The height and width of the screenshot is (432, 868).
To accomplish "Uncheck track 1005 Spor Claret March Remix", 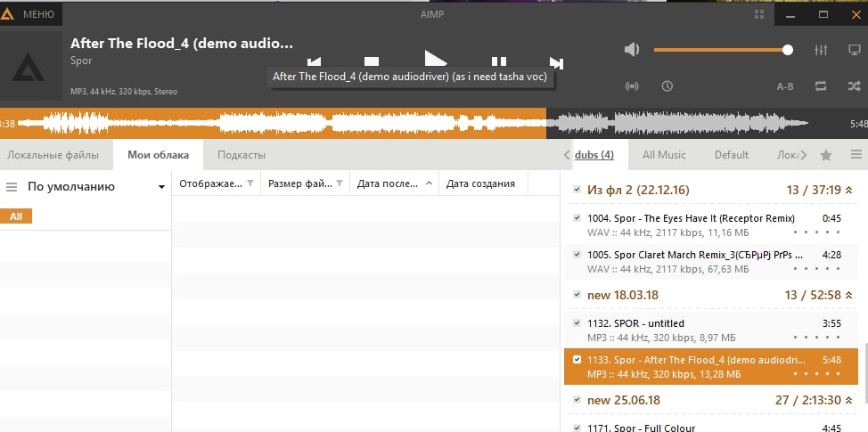I will pyautogui.click(x=577, y=255).
